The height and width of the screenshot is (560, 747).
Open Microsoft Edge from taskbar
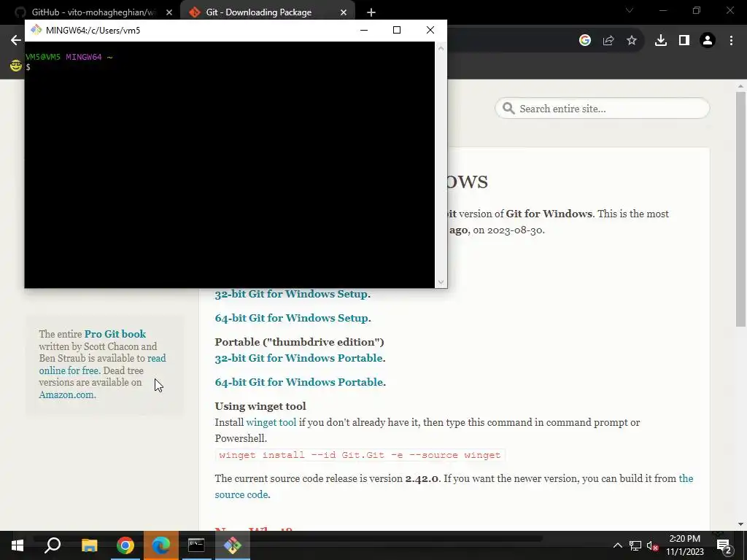160,545
